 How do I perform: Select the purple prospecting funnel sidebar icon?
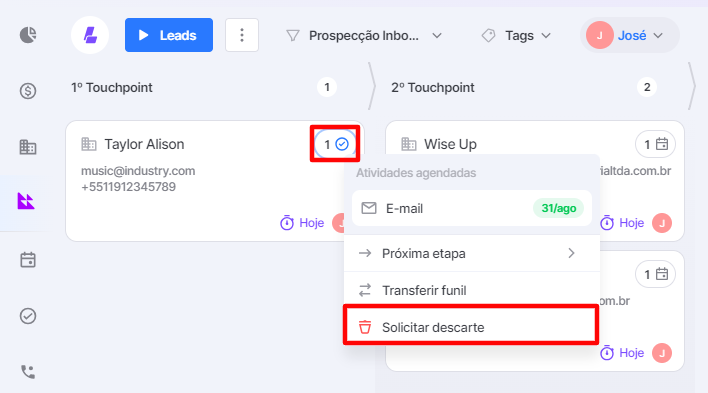26,201
